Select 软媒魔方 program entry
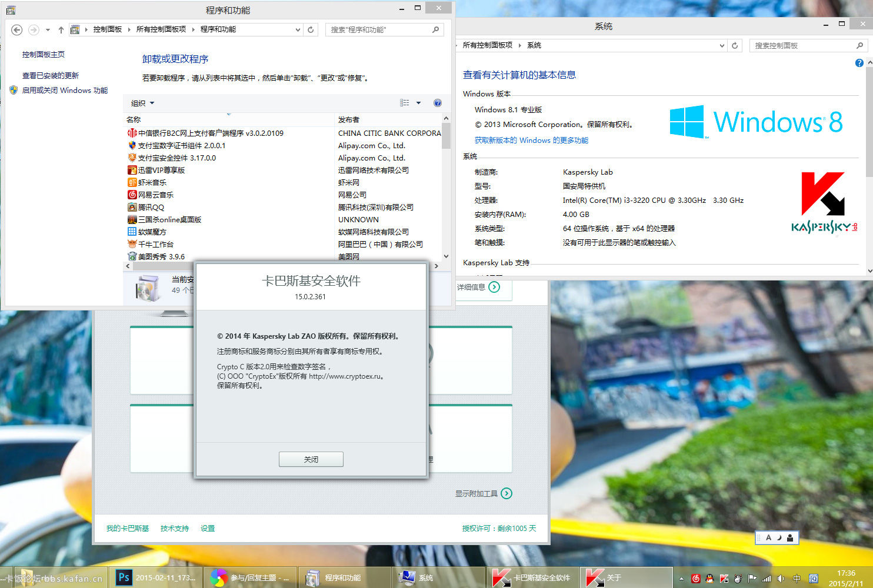Image resolution: width=873 pixels, height=588 pixels. pos(282,232)
